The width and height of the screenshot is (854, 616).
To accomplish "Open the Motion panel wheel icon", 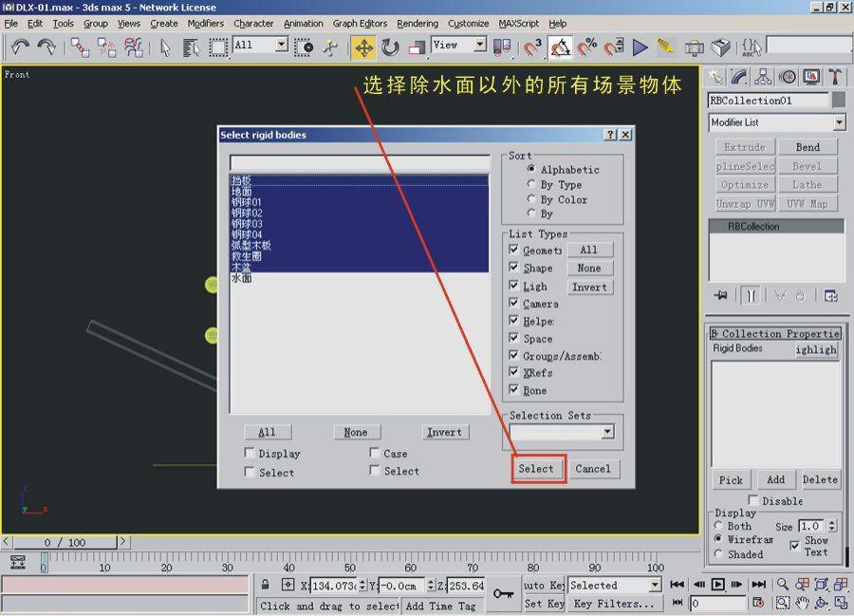I will [788, 77].
